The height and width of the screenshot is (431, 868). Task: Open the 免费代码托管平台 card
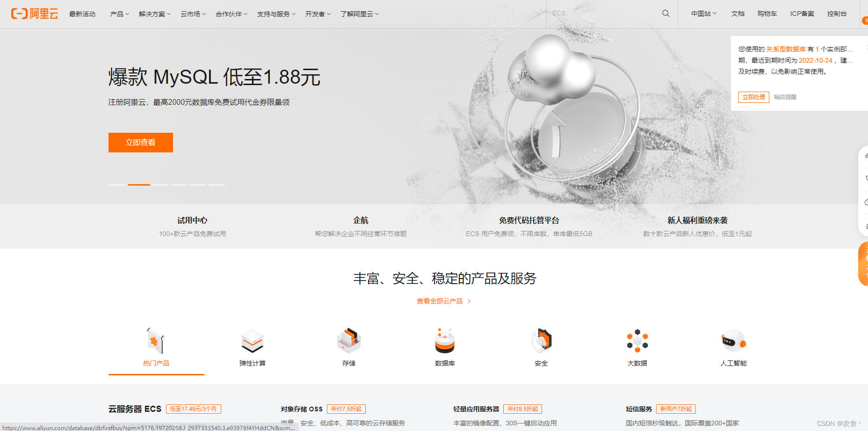pos(529,226)
